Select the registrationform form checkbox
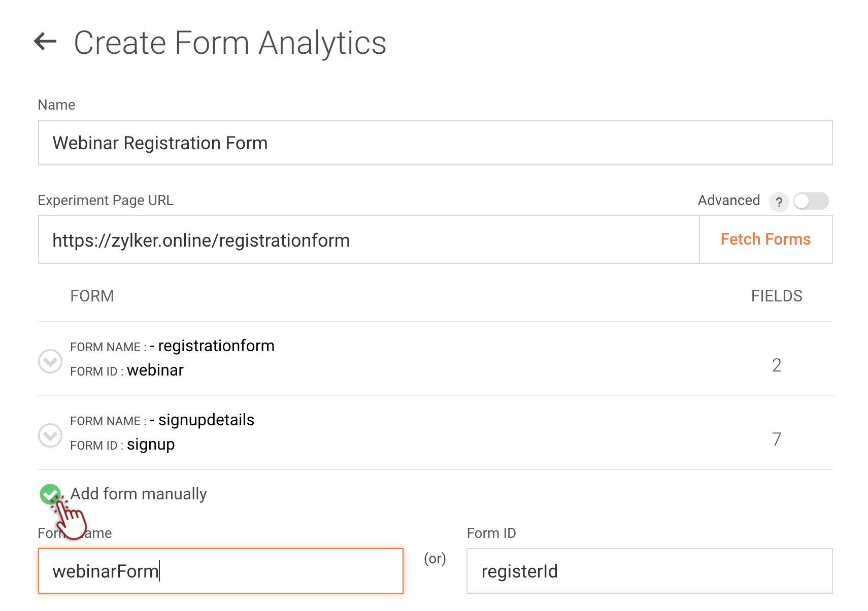This screenshot has height=611, width=868. pos(50,361)
